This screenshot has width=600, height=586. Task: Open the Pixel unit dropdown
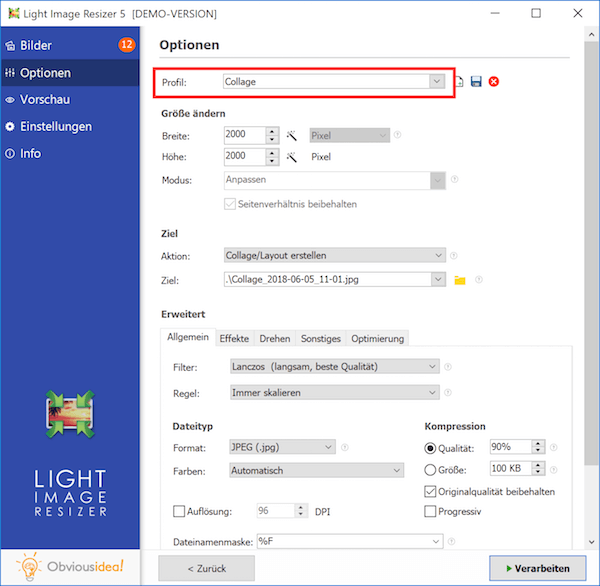349,135
